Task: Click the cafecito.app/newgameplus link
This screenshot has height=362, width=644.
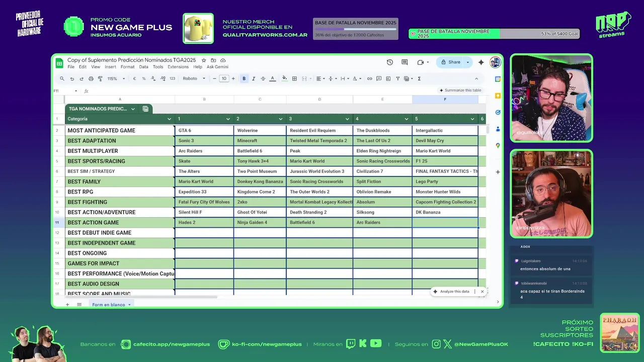Action: pyautogui.click(x=172, y=344)
